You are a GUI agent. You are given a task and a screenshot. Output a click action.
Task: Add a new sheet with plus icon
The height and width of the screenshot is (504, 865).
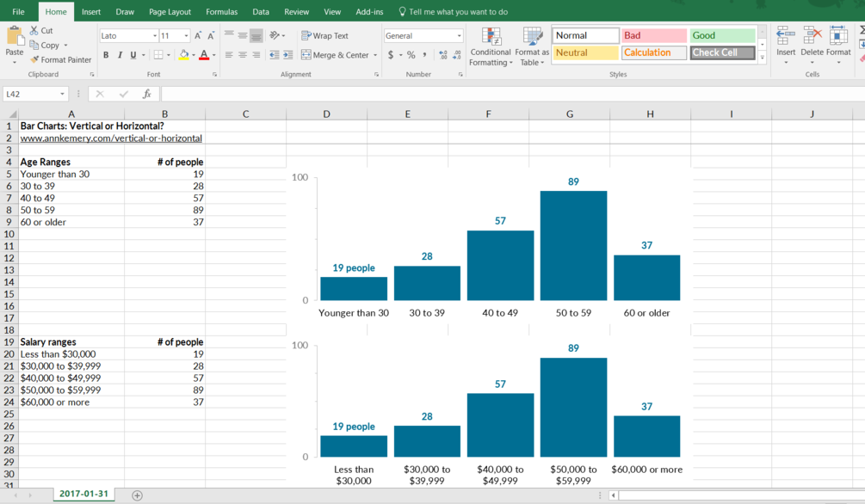pyautogui.click(x=138, y=495)
